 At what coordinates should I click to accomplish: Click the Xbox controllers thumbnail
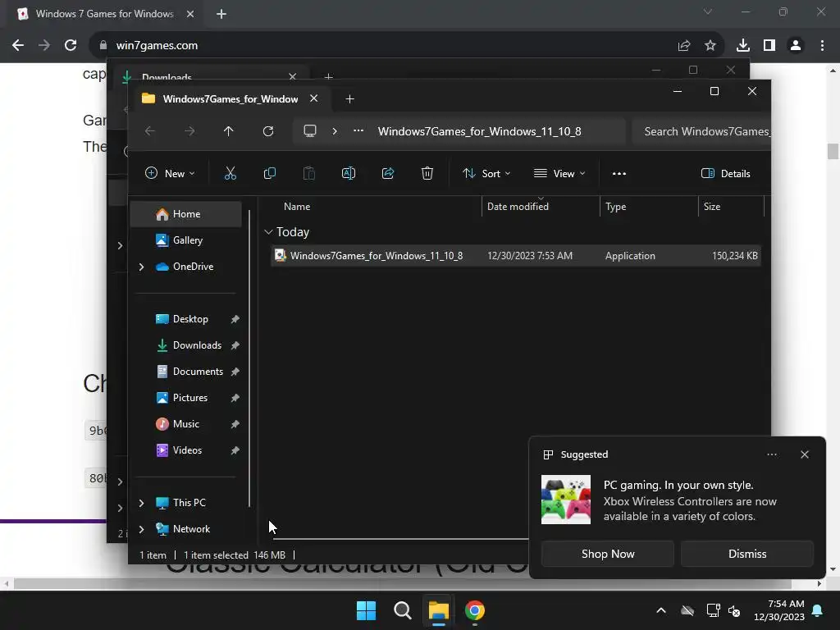[x=566, y=500]
